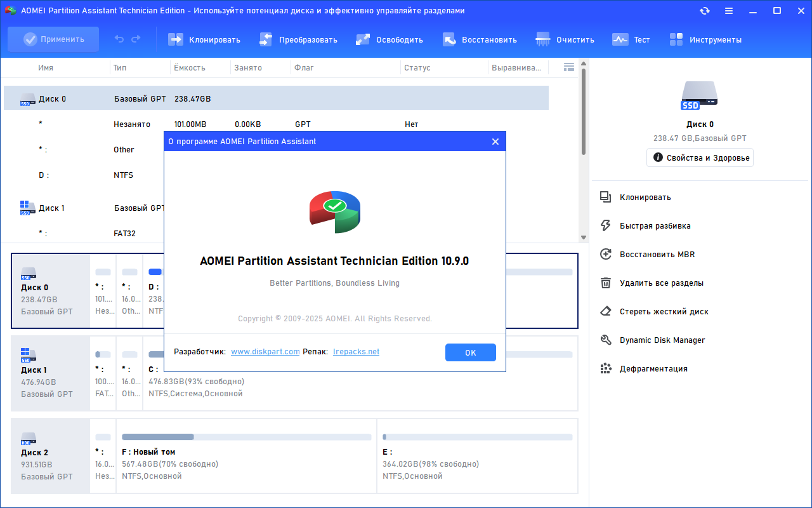
Task: Sort by the Имя column header
Action: coord(46,67)
